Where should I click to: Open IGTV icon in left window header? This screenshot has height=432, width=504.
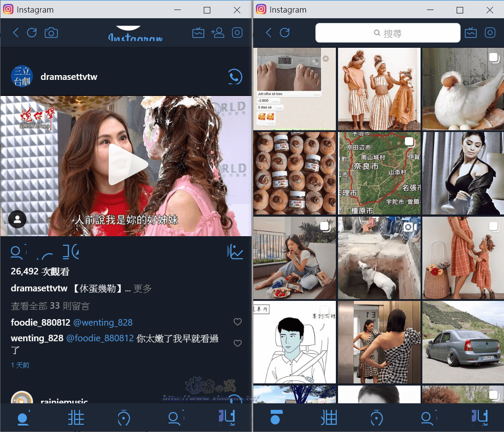198,33
